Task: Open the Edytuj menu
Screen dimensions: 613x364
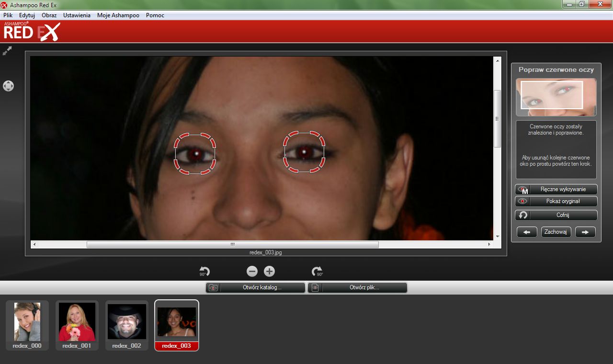Action: [27, 15]
